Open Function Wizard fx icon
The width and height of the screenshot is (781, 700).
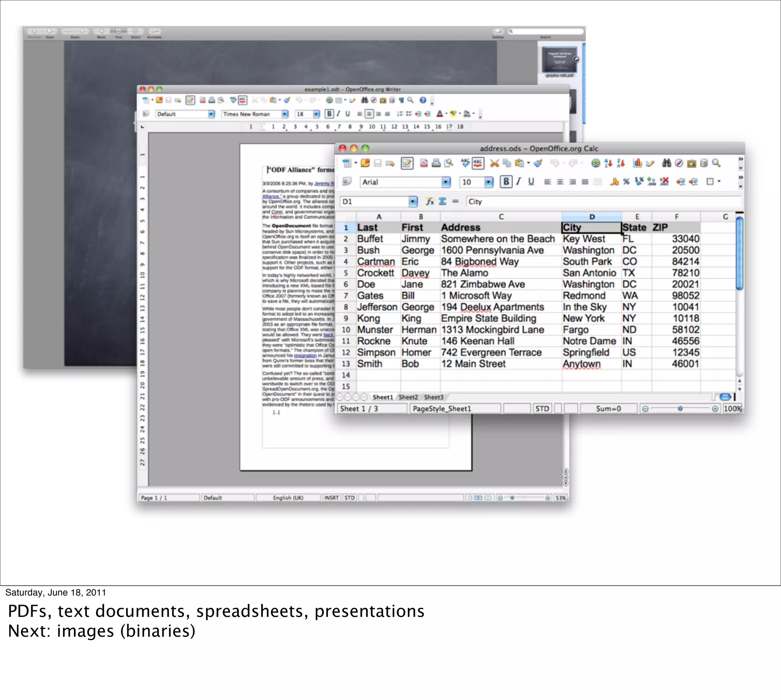pyautogui.click(x=430, y=201)
